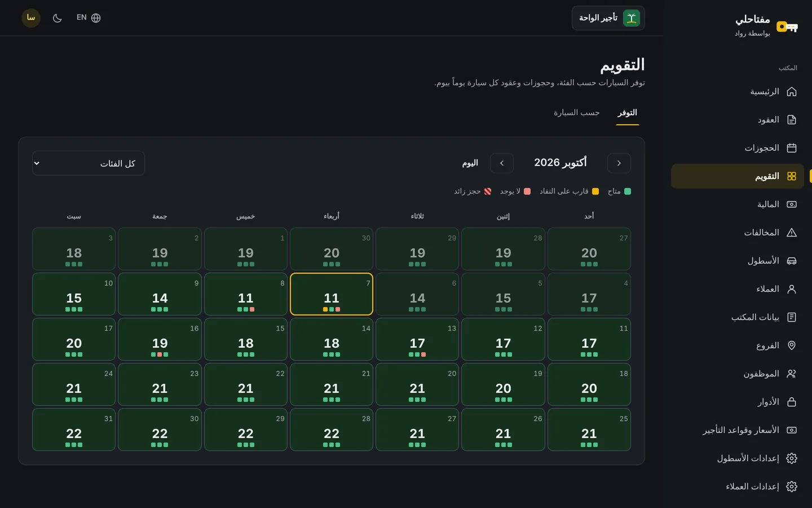812x508 pixels.
Task: Click the warning triangle icon beside المخالفات
Action: (792, 233)
